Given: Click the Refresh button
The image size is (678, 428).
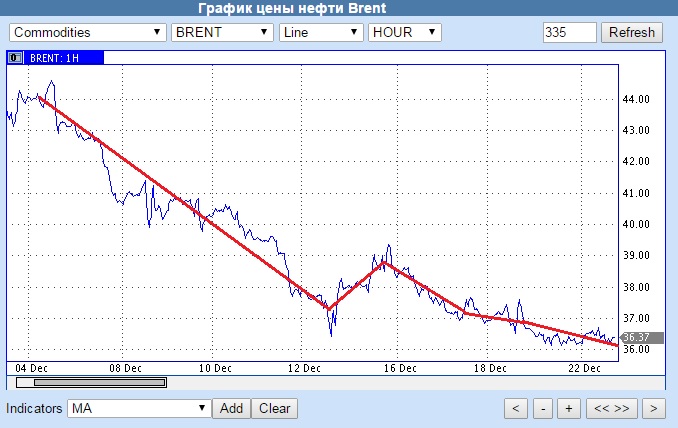Looking at the screenshot, I should pyautogui.click(x=632, y=32).
